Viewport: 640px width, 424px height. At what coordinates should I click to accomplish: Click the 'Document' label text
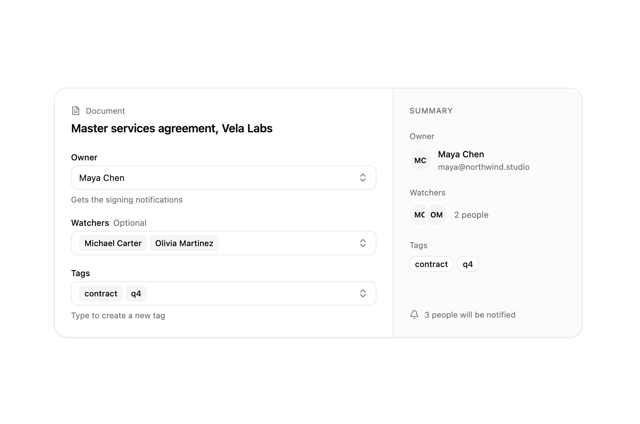105,111
